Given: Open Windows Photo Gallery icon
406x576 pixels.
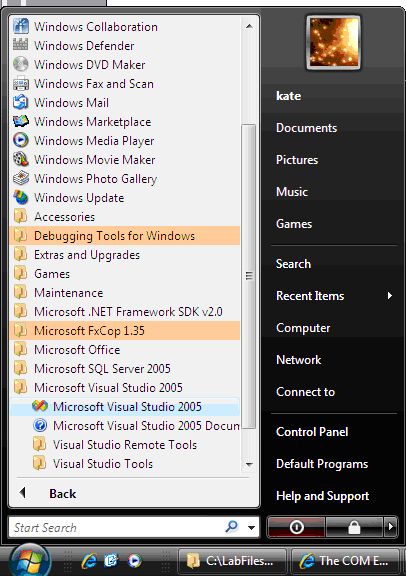Looking at the screenshot, I should pos(21,179).
